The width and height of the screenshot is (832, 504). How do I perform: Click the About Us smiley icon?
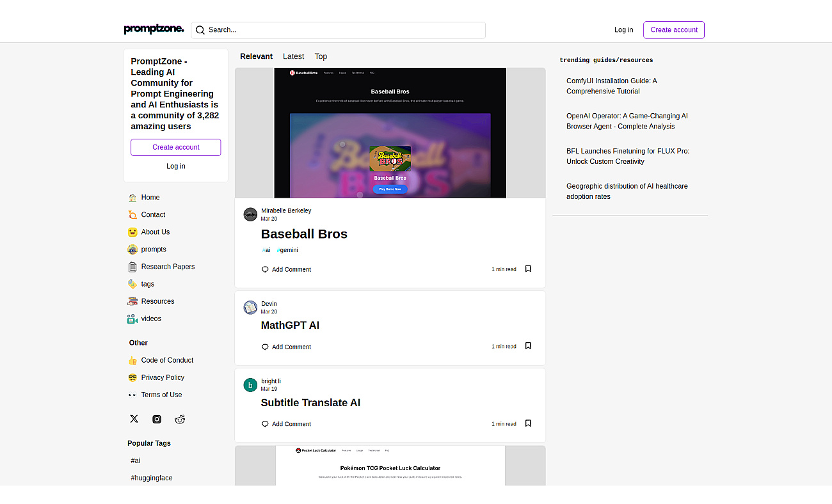pos(132,232)
